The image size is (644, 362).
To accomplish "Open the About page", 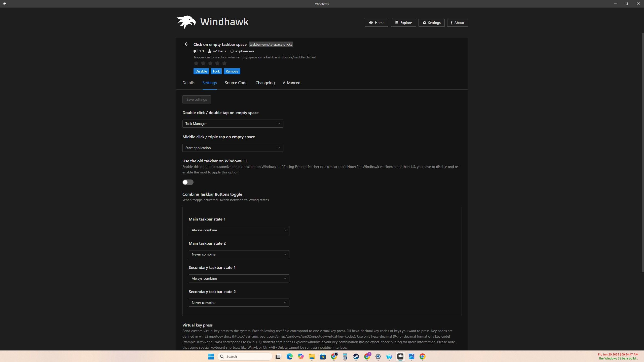I will [458, 23].
